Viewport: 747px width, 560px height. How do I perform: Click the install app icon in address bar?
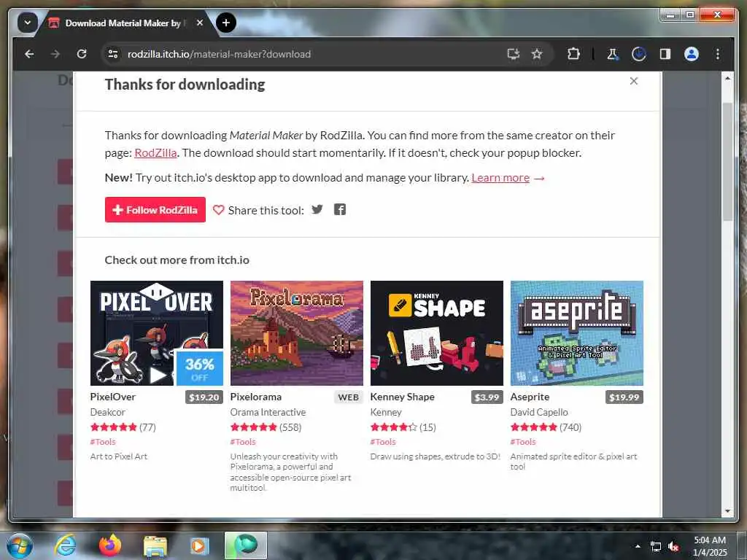point(513,54)
